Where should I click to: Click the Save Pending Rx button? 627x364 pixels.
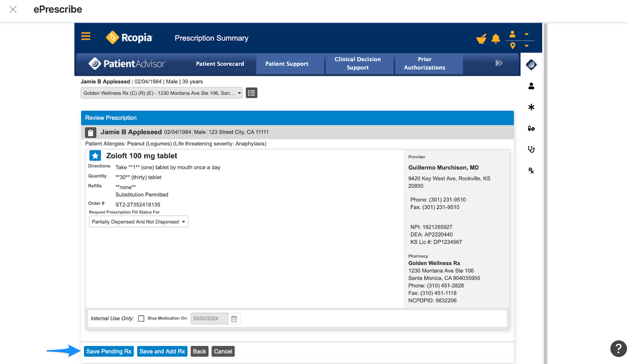click(109, 351)
